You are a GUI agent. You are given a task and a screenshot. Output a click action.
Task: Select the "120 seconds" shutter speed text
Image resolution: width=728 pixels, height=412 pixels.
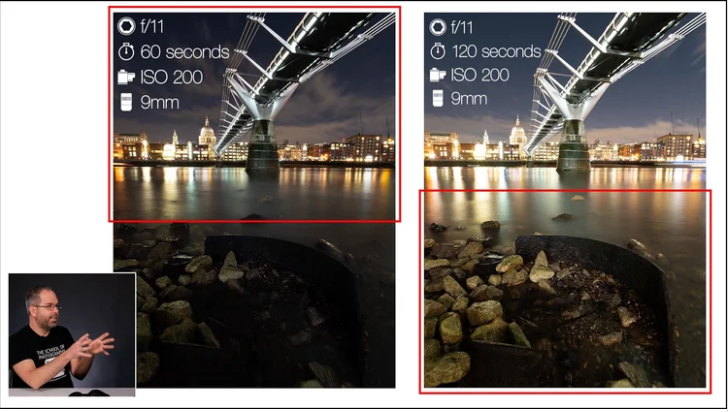point(496,51)
